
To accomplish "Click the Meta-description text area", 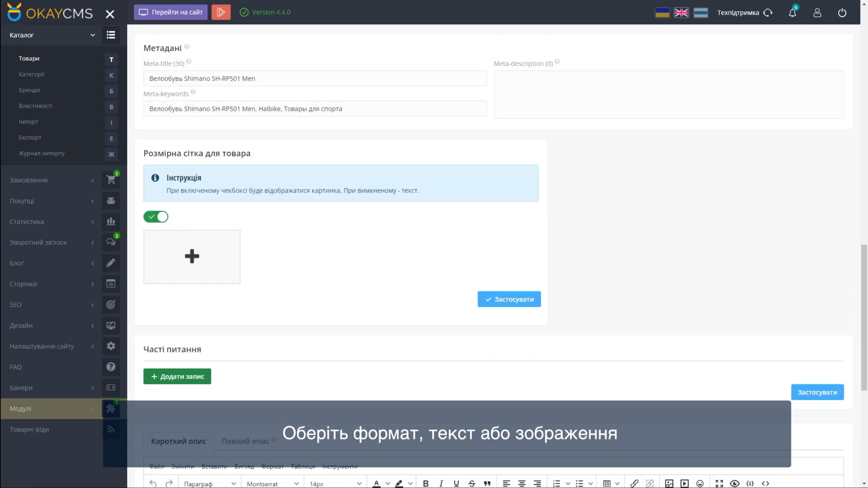I will click(x=668, y=94).
